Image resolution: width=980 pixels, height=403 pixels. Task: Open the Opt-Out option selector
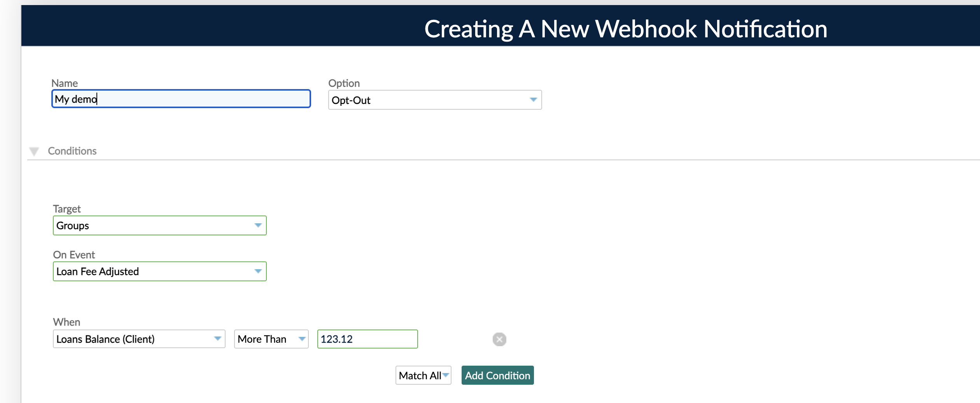tap(434, 100)
